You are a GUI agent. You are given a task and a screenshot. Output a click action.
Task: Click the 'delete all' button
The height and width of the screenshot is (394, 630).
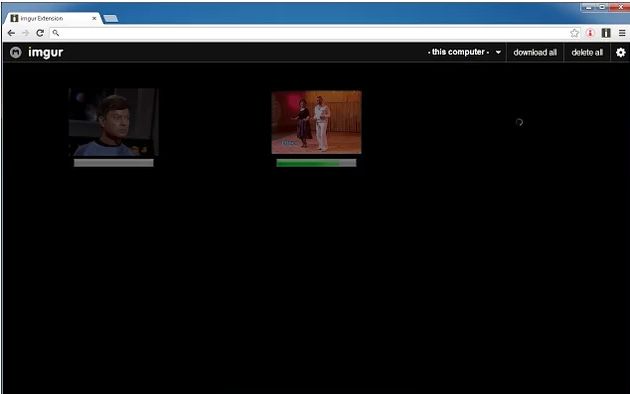pyautogui.click(x=587, y=53)
